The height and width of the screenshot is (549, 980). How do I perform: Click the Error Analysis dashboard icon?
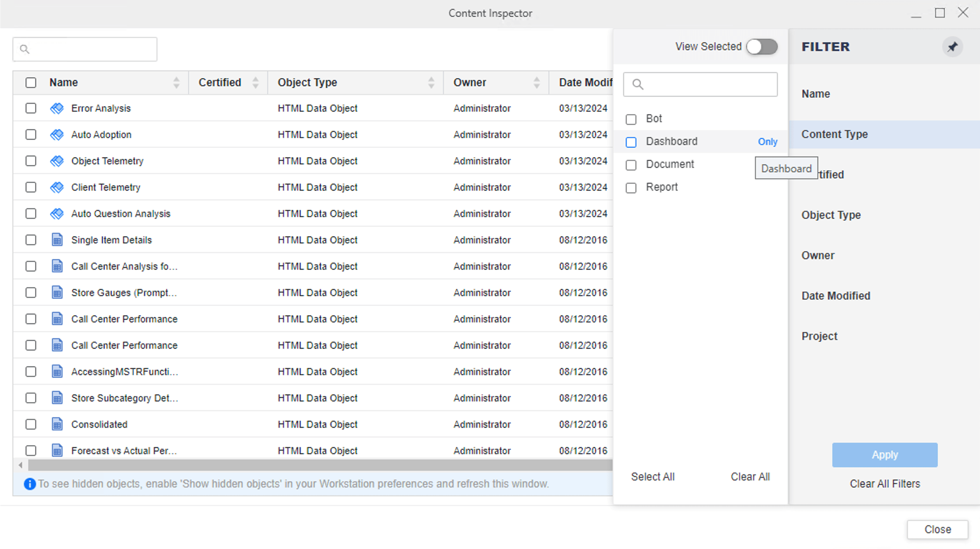click(57, 108)
